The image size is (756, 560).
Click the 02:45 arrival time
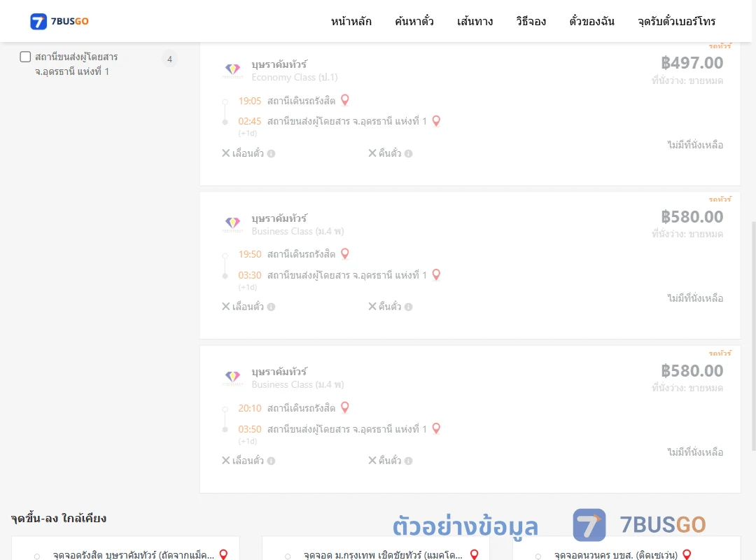pyautogui.click(x=250, y=121)
